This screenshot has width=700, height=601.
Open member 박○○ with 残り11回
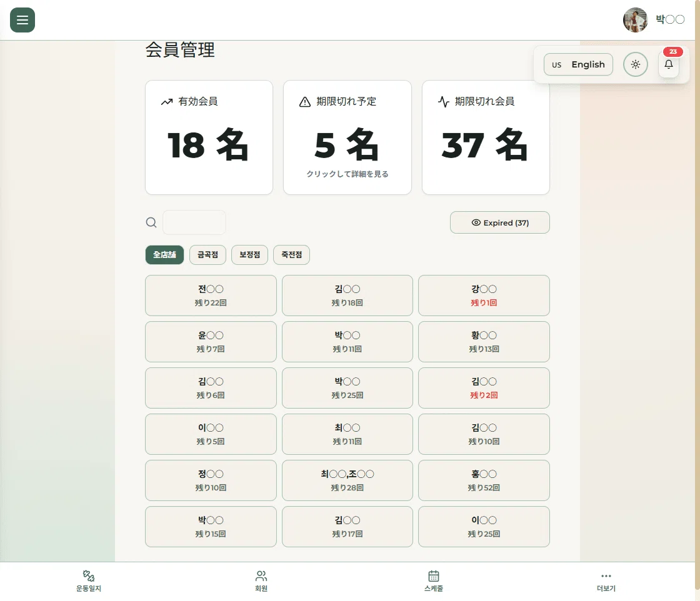point(347,342)
